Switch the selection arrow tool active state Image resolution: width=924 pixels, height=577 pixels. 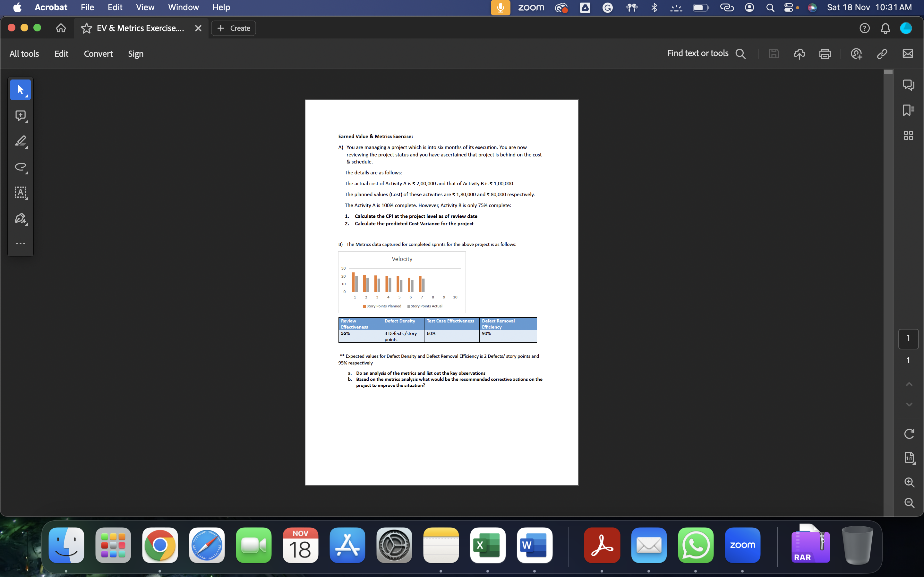point(20,89)
